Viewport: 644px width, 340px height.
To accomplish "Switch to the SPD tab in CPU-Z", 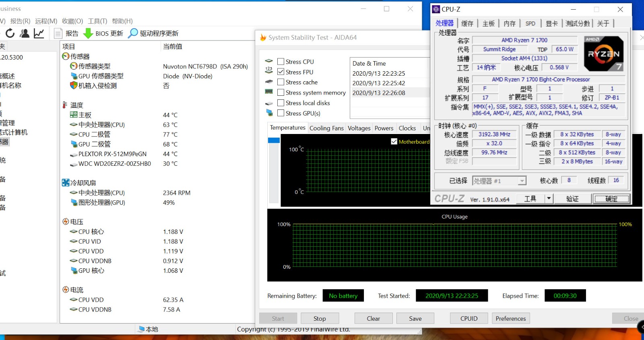I will [x=530, y=23].
